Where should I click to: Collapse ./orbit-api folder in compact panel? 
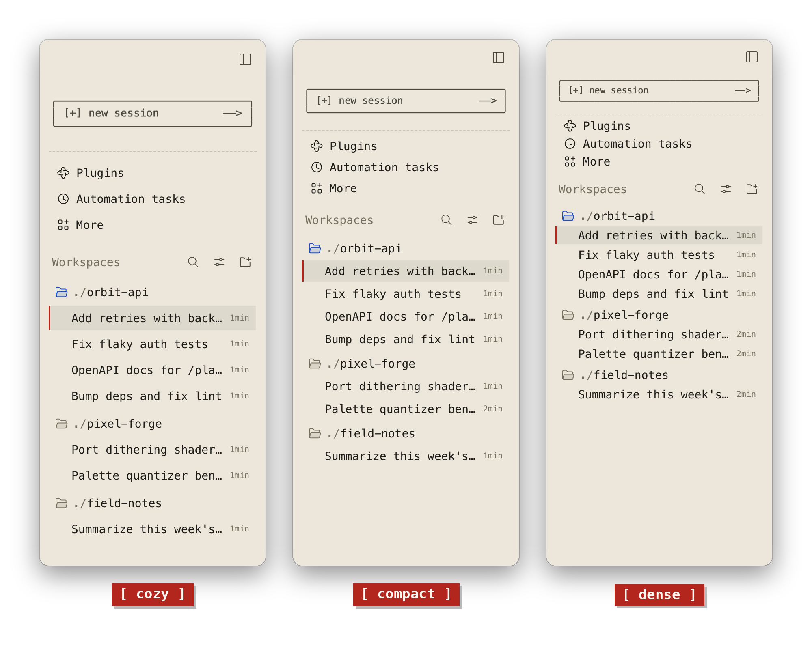click(406, 248)
